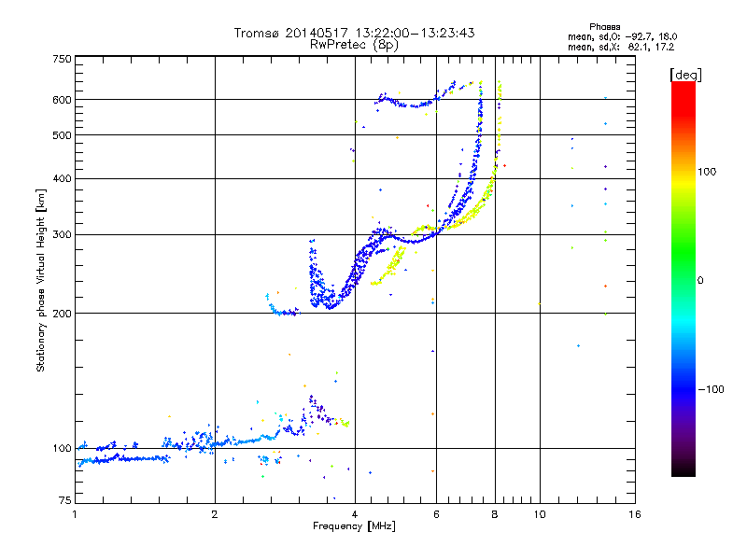Image resolution: width=747 pixels, height=560 pixels.
Task: Click the y-axis label '200'
Action: (62, 314)
